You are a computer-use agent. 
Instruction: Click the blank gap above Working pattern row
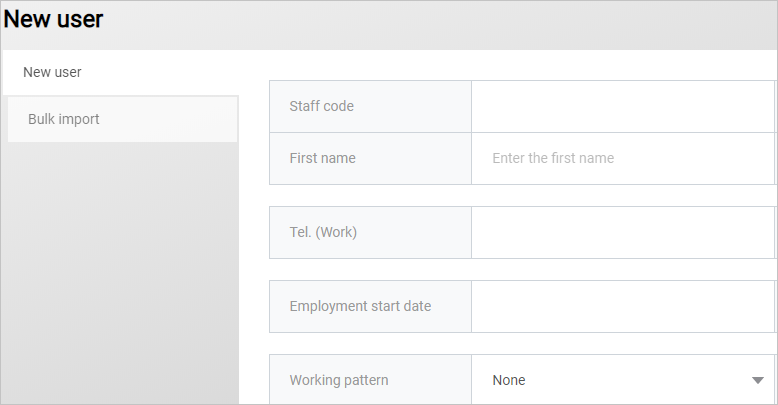(520, 343)
